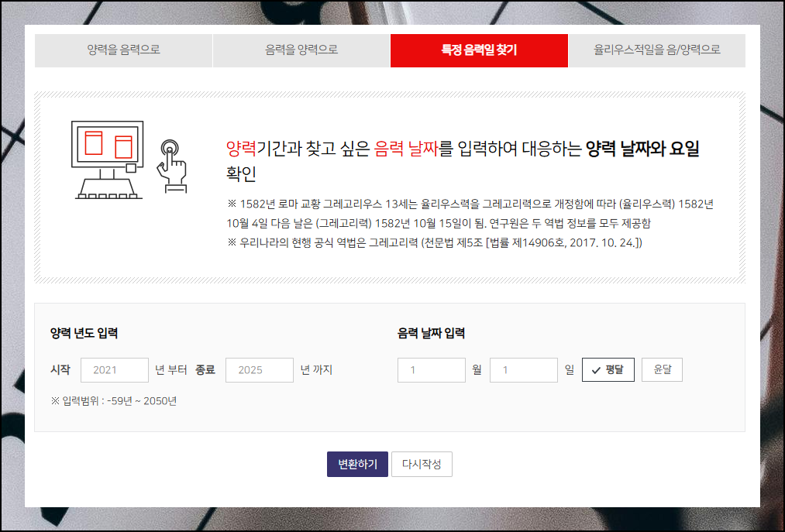Image resolution: width=785 pixels, height=532 pixels.
Task: Open the 양력을 음력으로 tab
Action: 124,50
